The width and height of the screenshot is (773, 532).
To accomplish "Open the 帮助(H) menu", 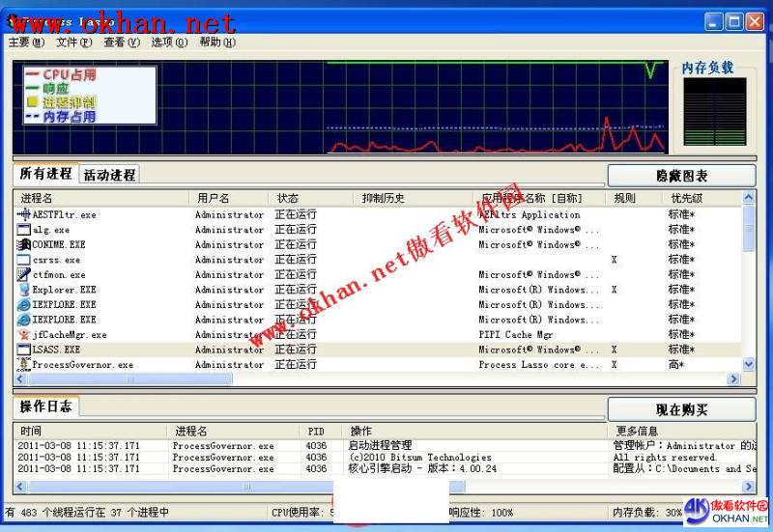I will (x=217, y=42).
